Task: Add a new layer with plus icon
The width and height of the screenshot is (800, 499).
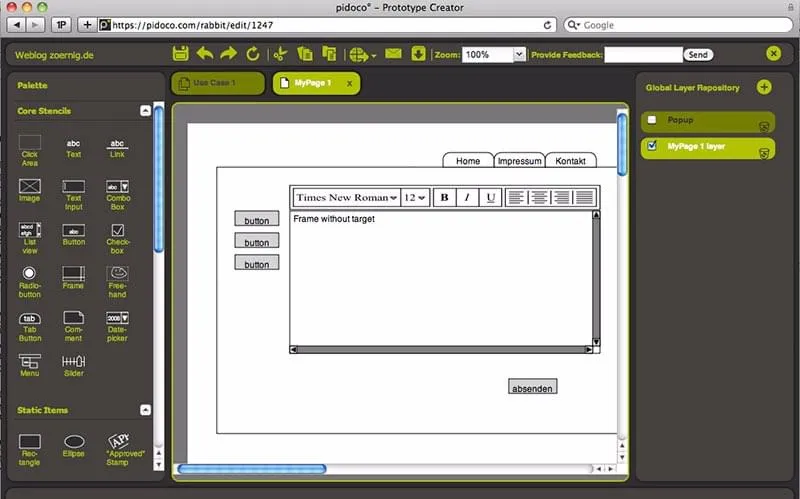Action: tap(764, 88)
